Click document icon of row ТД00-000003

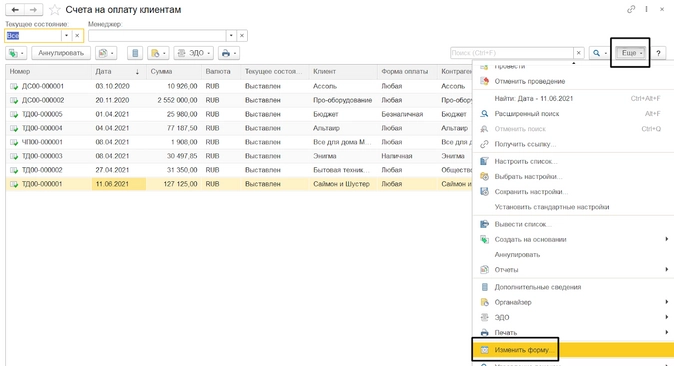coord(14,156)
